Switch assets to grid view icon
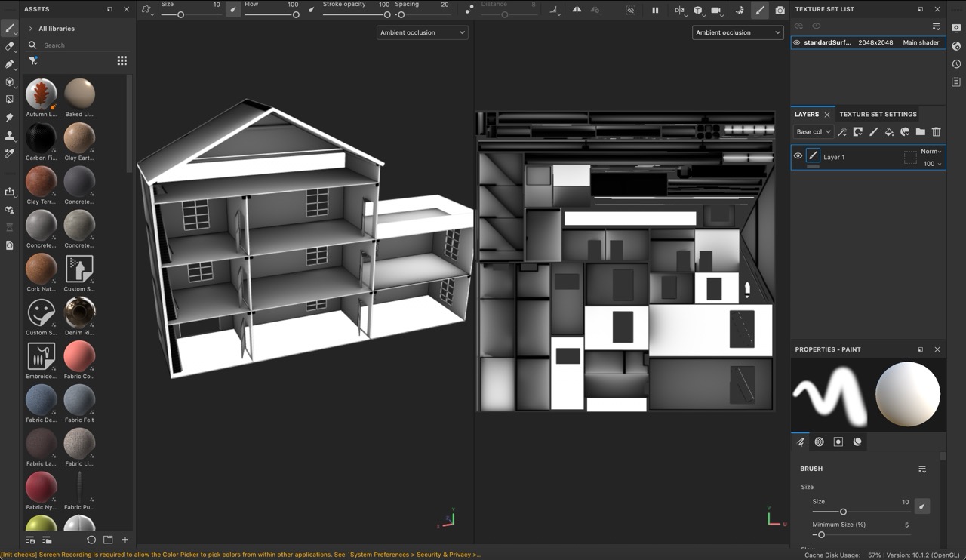 coord(122,60)
